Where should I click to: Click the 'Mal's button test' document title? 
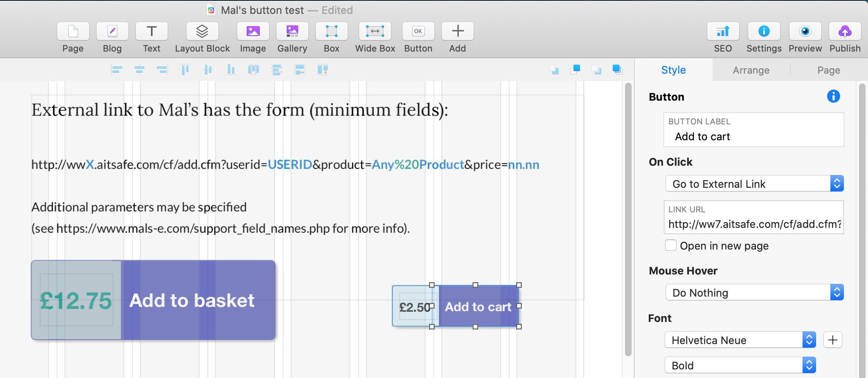click(x=262, y=10)
